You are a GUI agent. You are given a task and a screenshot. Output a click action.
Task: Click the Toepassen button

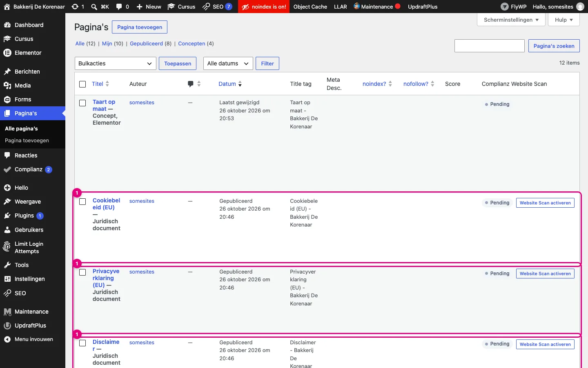point(178,63)
